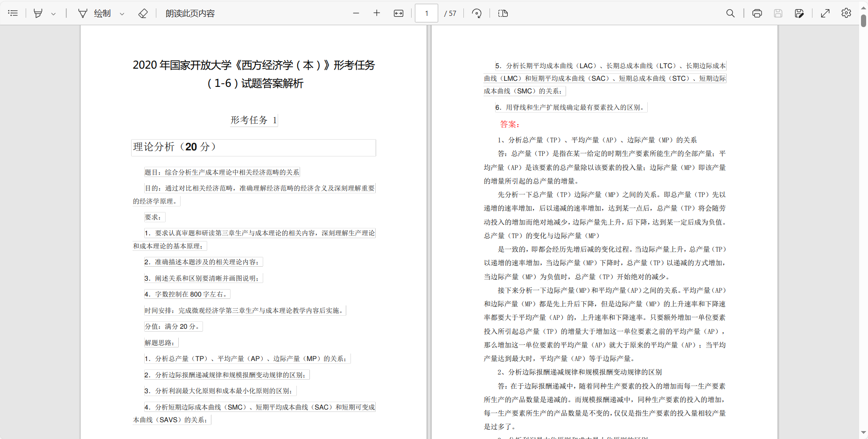Viewport: 868px width, 439px height.
Task: Click 朗读此页内容 read aloud button
Action: tap(190, 13)
